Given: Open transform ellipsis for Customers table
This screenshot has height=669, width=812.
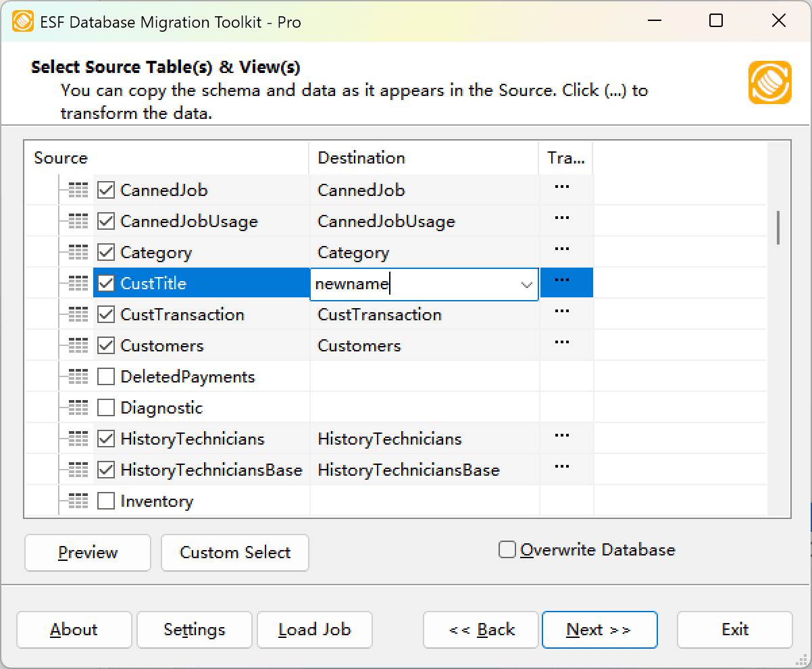Looking at the screenshot, I should tap(561, 343).
